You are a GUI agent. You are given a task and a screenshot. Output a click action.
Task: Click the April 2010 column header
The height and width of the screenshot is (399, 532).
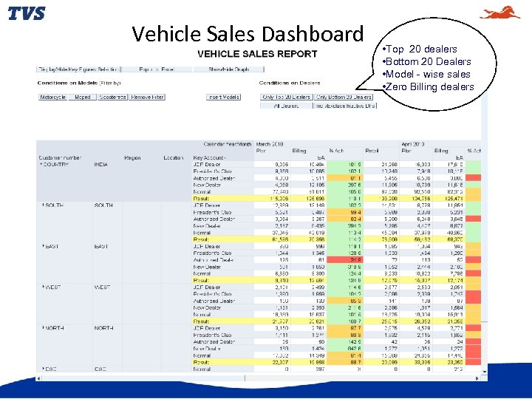coord(413,144)
